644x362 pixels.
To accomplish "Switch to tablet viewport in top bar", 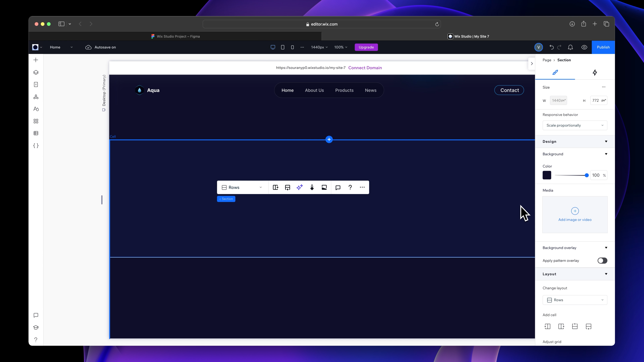I will click(x=282, y=47).
